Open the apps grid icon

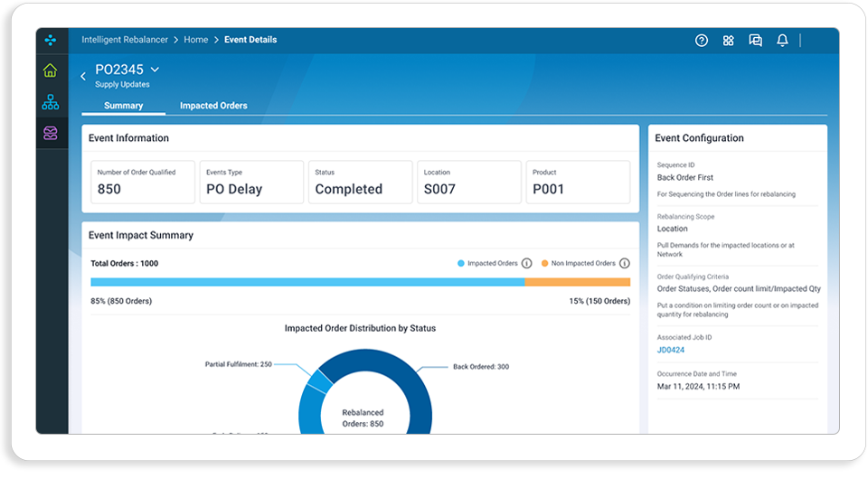[729, 41]
